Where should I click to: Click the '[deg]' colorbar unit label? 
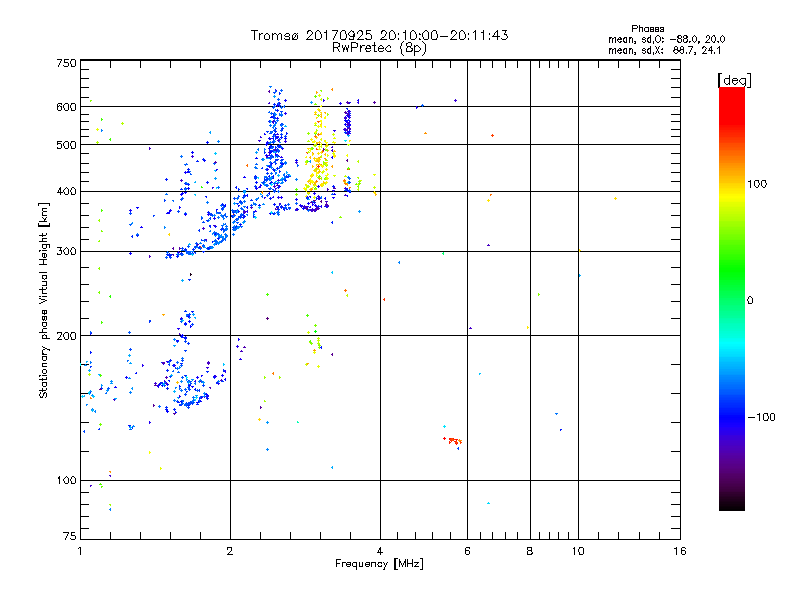[x=734, y=80]
